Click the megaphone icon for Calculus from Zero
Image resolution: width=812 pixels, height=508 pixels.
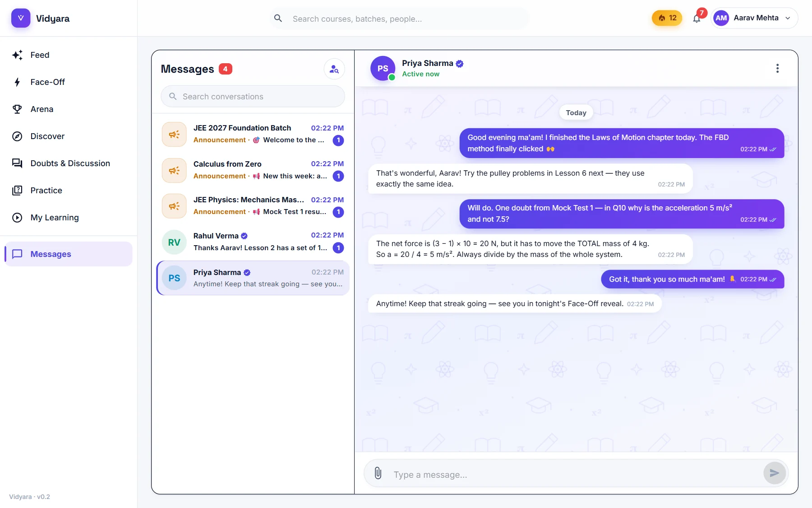(174, 170)
